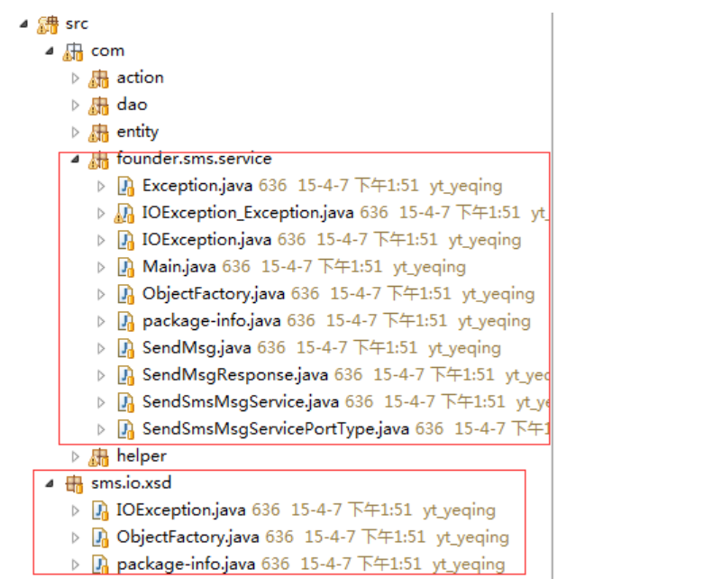This screenshot has width=713, height=588.
Task: Expand the action package
Action: [76, 78]
